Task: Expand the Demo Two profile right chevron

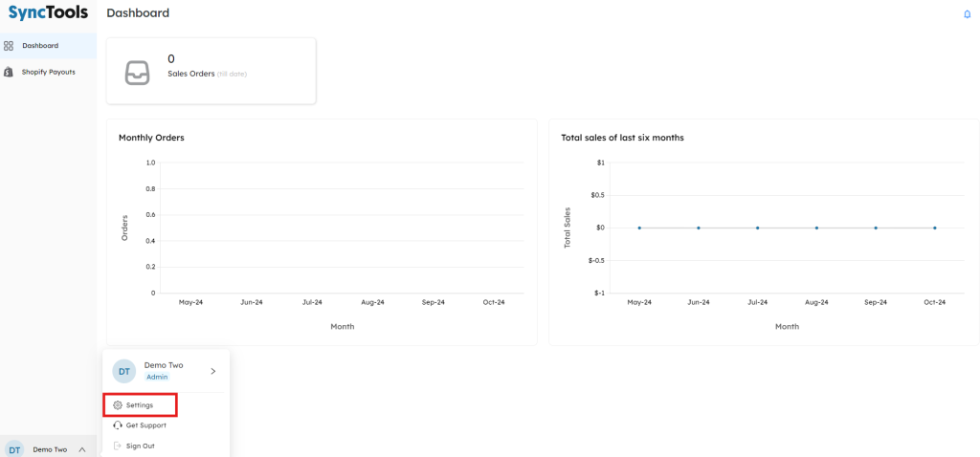Action: pyautogui.click(x=212, y=371)
